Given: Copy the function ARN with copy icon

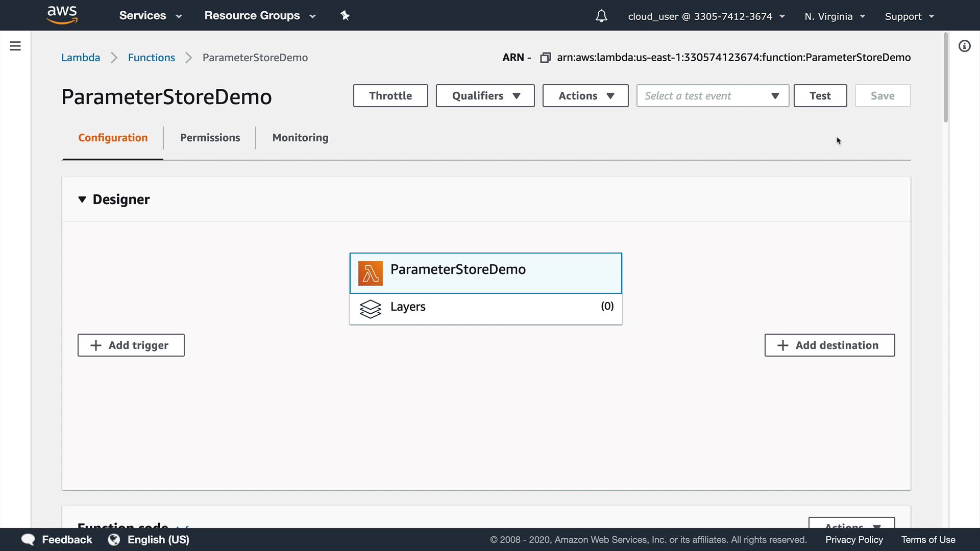Looking at the screenshot, I should click(x=545, y=58).
